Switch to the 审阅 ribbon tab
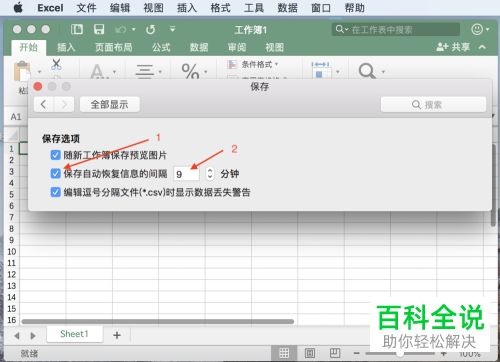Viewport: 500px width, 362px height. tap(237, 47)
